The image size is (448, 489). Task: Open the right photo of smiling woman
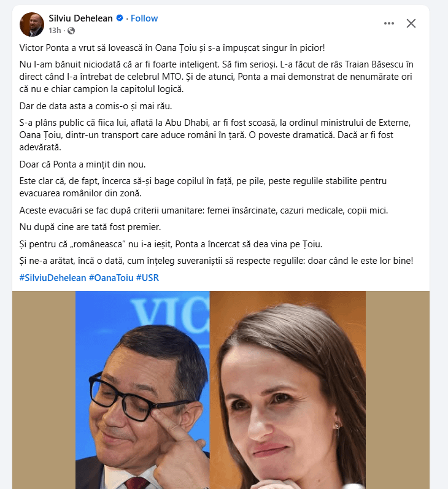(288, 390)
